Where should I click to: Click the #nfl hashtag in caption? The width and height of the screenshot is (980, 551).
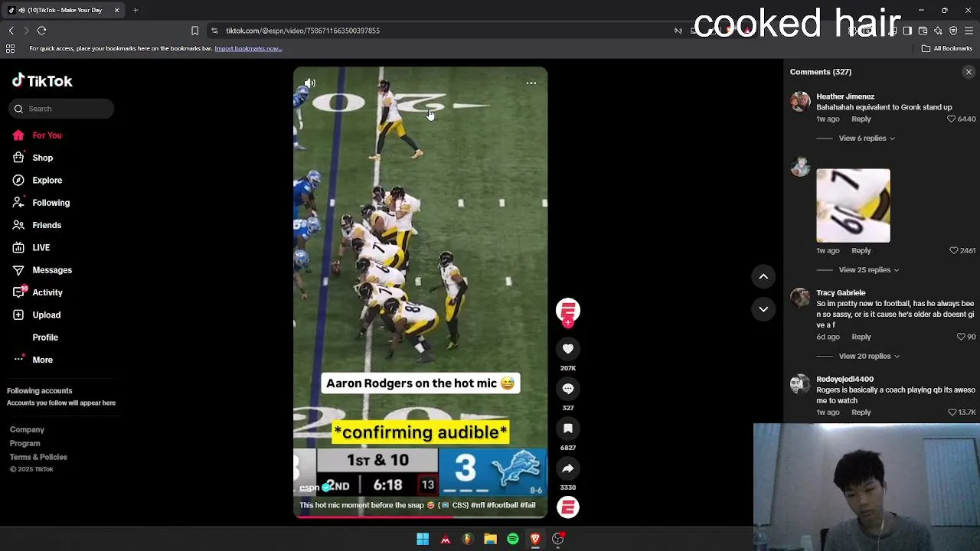479,506
